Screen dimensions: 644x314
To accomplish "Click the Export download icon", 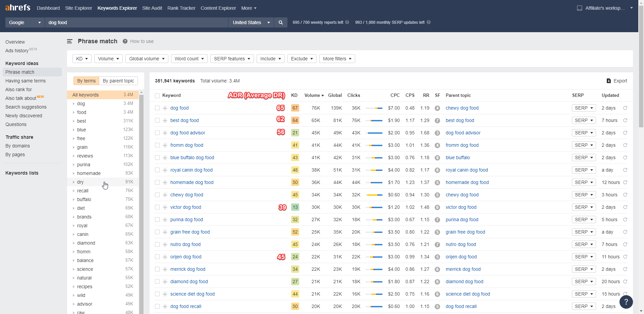I will coord(609,81).
